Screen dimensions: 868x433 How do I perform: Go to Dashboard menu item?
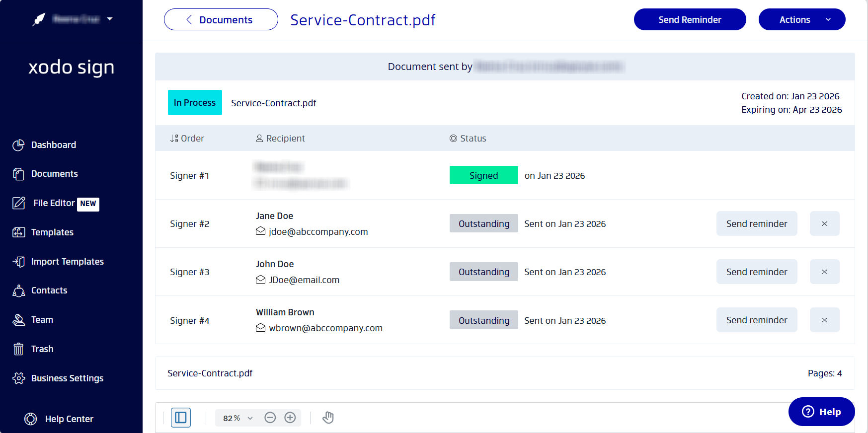54,145
